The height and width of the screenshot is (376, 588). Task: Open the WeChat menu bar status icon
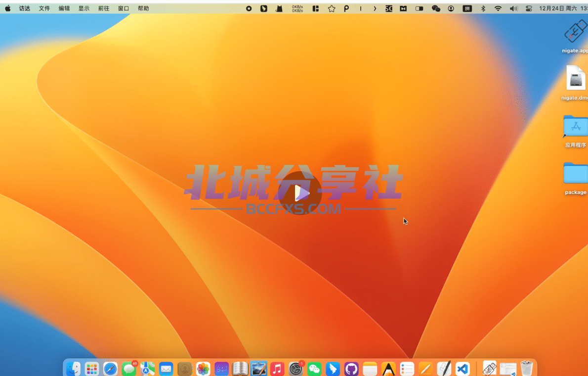point(436,8)
